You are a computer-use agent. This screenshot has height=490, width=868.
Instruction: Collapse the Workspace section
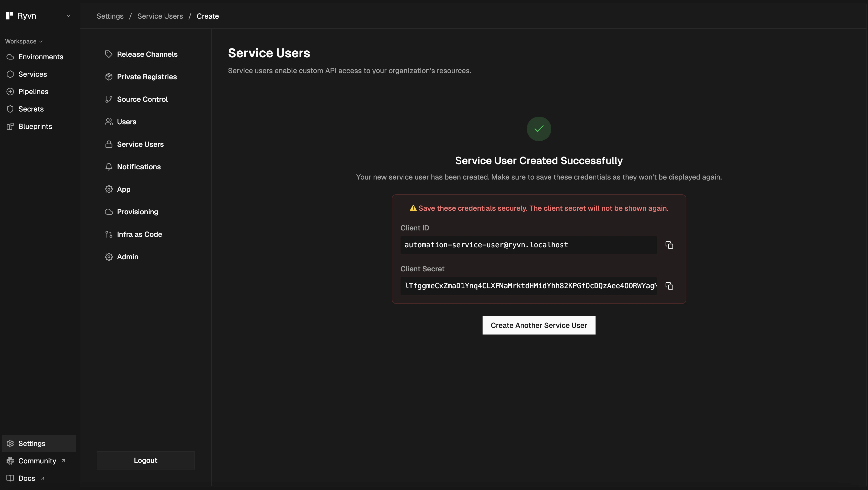[24, 41]
